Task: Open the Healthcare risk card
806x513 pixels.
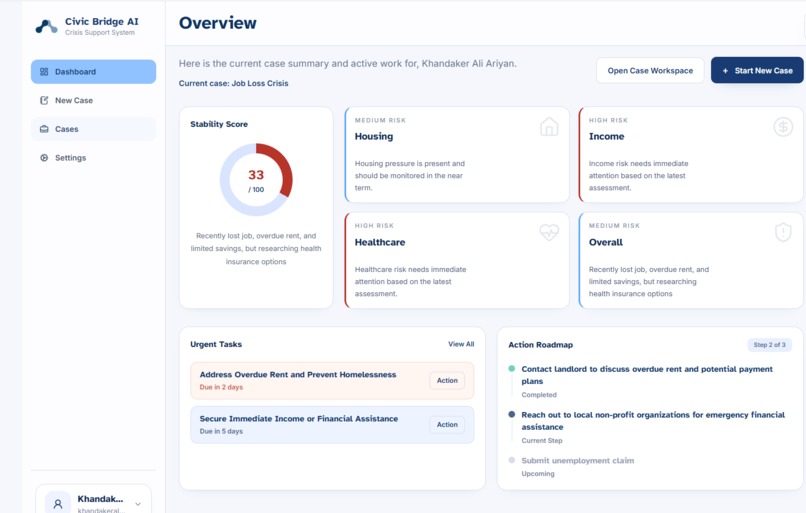Action: pos(457,261)
